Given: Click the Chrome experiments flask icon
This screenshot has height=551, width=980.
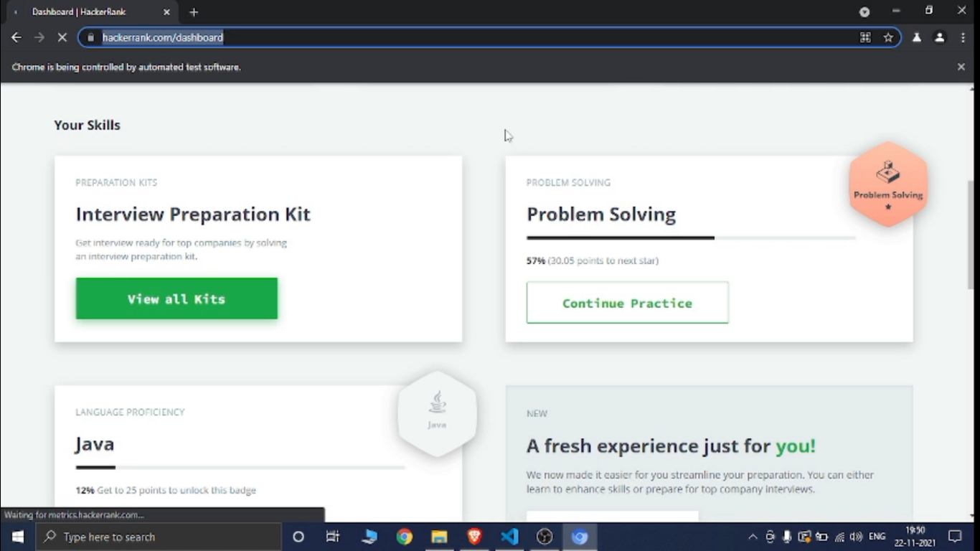Looking at the screenshot, I should (x=916, y=37).
